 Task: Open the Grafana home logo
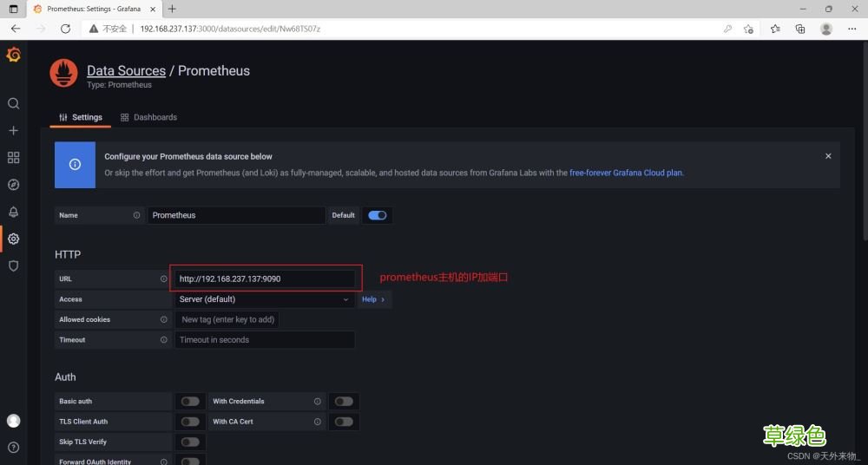pos(13,55)
